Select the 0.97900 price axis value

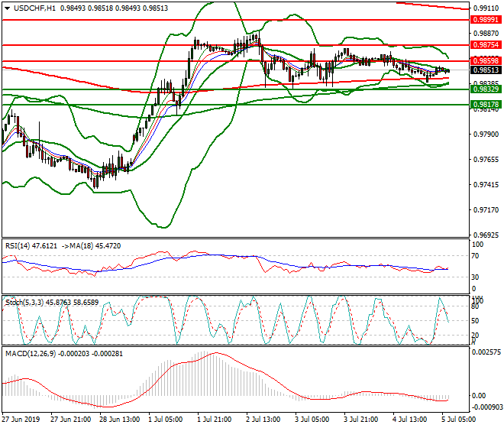click(x=486, y=135)
